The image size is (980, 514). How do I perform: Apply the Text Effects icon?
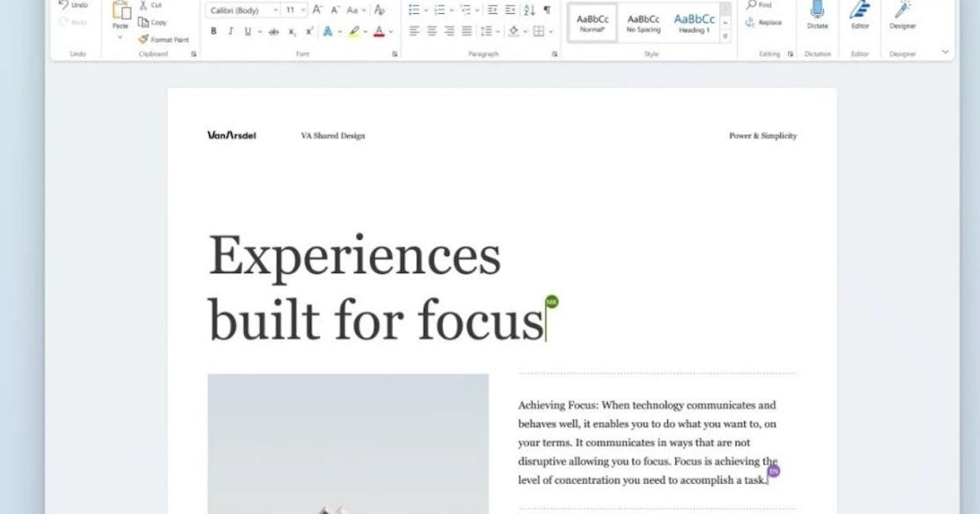click(328, 31)
